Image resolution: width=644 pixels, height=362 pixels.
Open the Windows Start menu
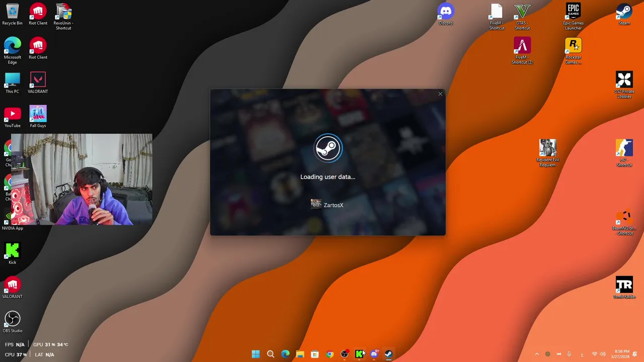(x=256, y=354)
